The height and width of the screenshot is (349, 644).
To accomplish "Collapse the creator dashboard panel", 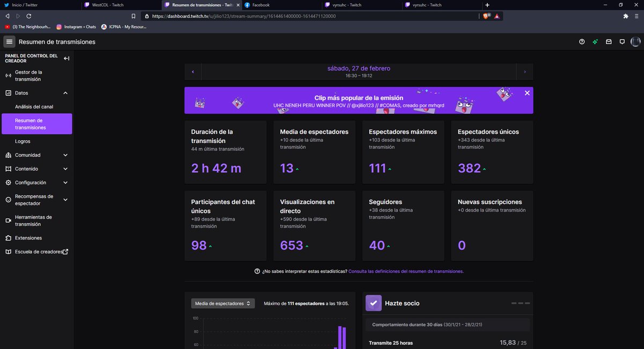I will click(67, 58).
